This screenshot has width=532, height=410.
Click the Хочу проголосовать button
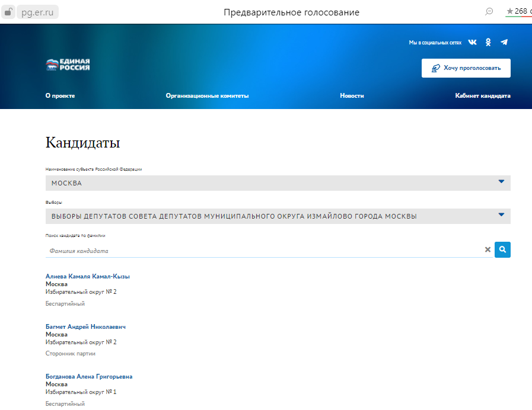coord(466,68)
